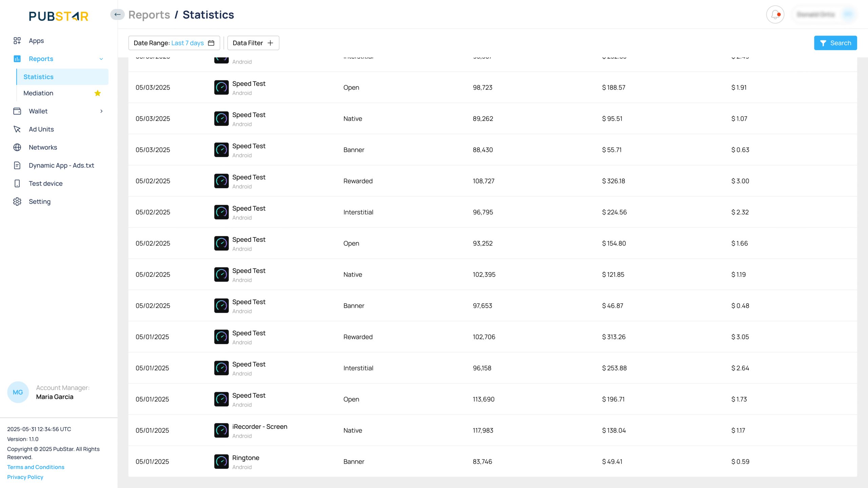Select the Statistics menu item
This screenshot has width=868, height=488.
pyautogui.click(x=38, y=77)
